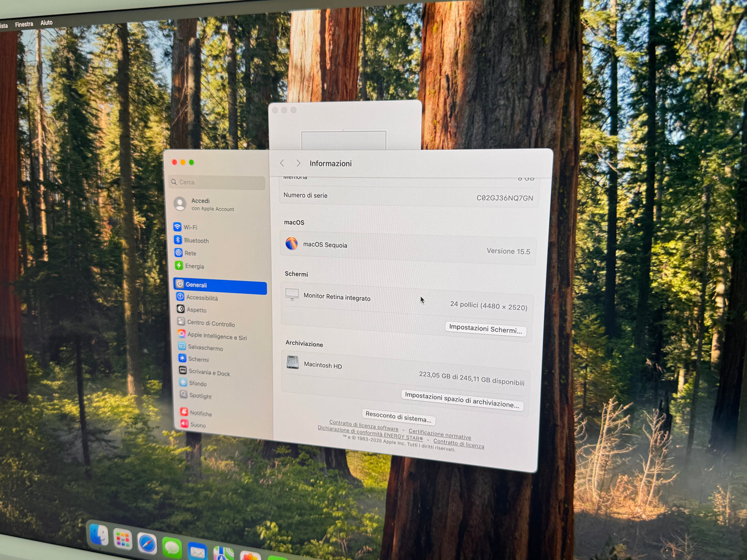Go back with the left chevron

[x=282, y=163]
